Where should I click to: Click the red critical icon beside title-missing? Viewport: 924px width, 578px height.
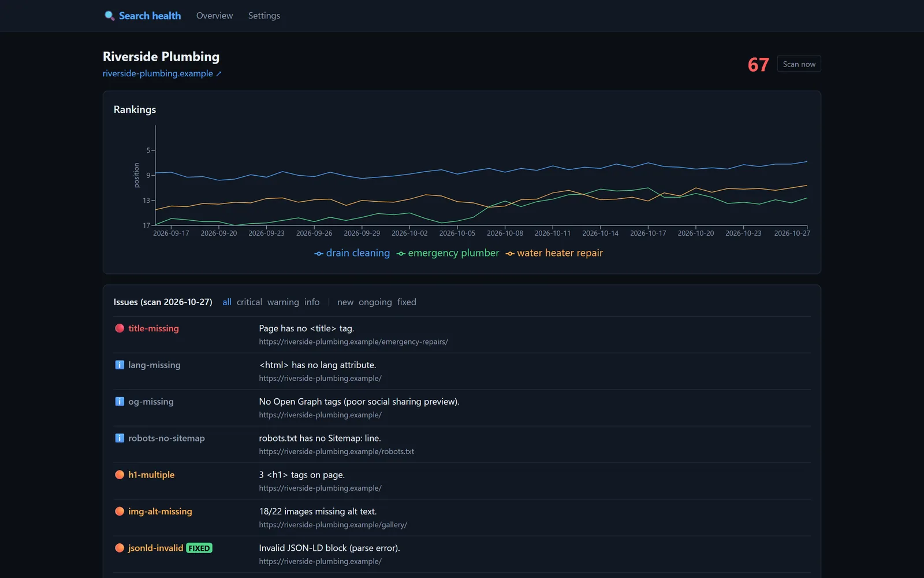[x=120, y=328]
